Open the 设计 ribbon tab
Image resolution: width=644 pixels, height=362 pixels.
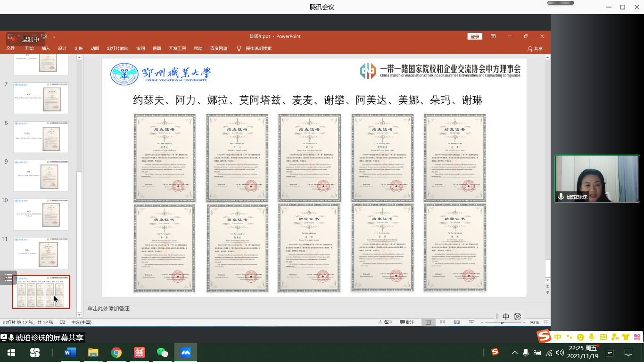[x=62, y=49]
